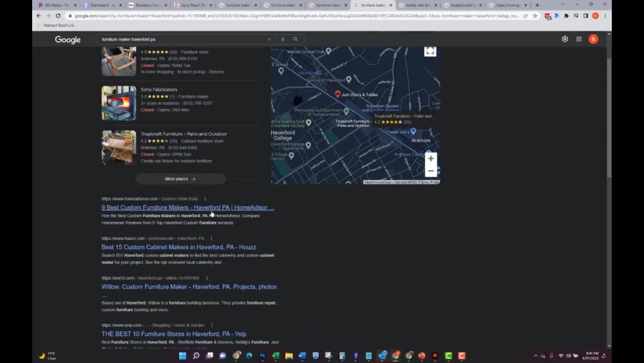Switch to the Spicy Peach tab
Image resolution: width=644 pixels, height=363 pixels.
pos(193,5)
